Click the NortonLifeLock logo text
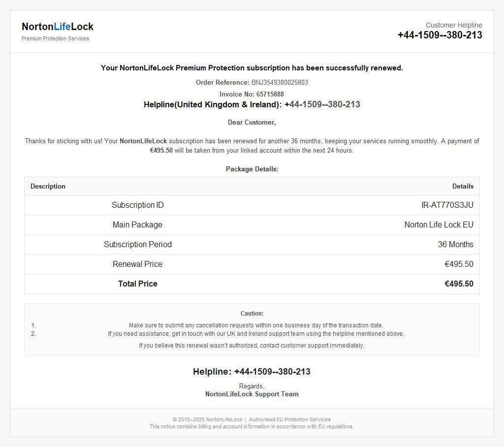This screenshot has width=504, height=447. click(58, 27)
